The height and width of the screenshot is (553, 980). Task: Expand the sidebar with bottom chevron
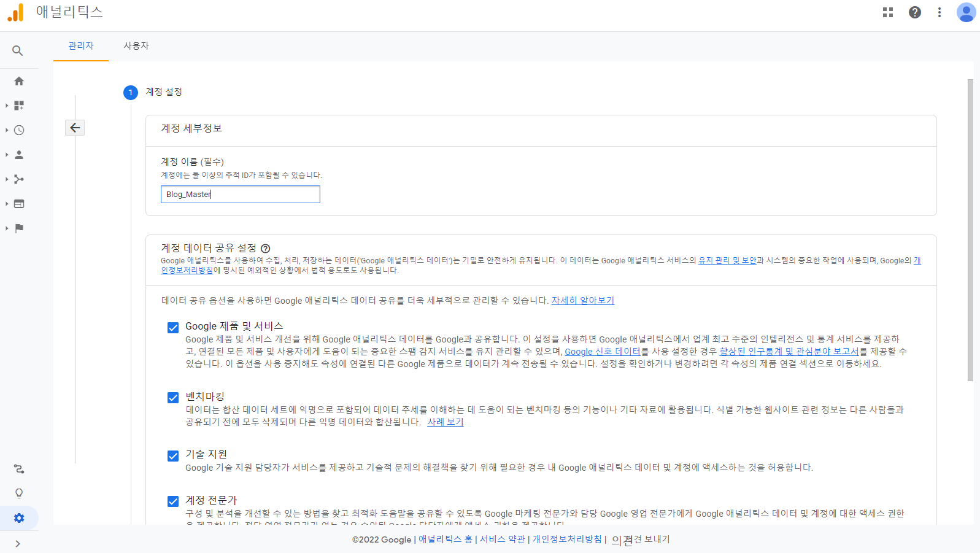(x=18, y=544)
